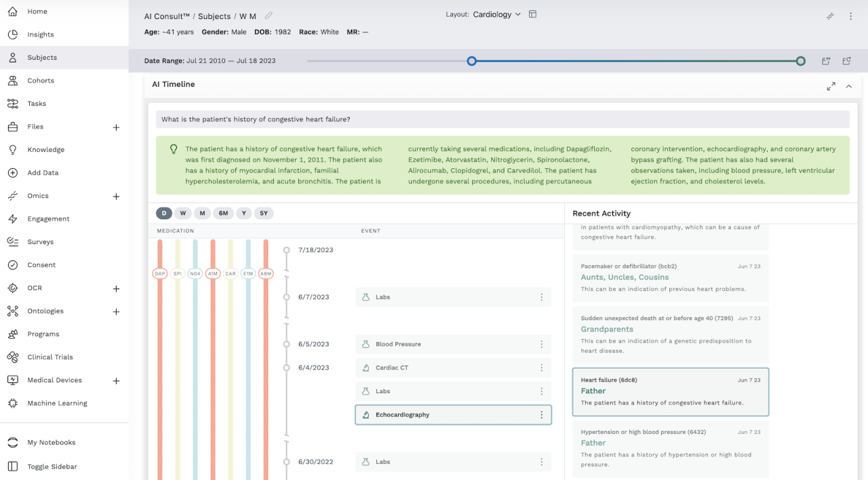Click the three-dot overflow menu at top right

pos(850,16)
